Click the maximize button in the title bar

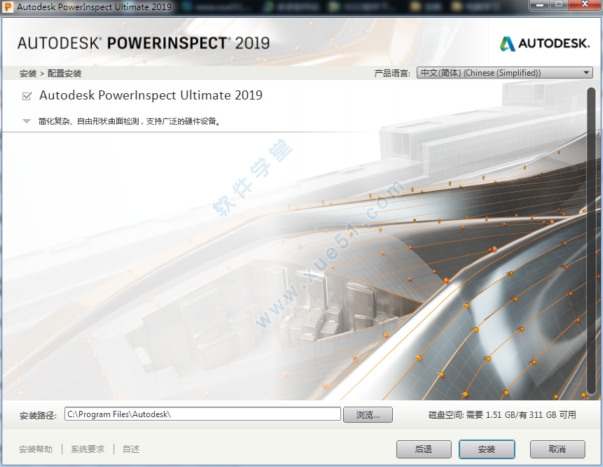[x=561, y=5]
